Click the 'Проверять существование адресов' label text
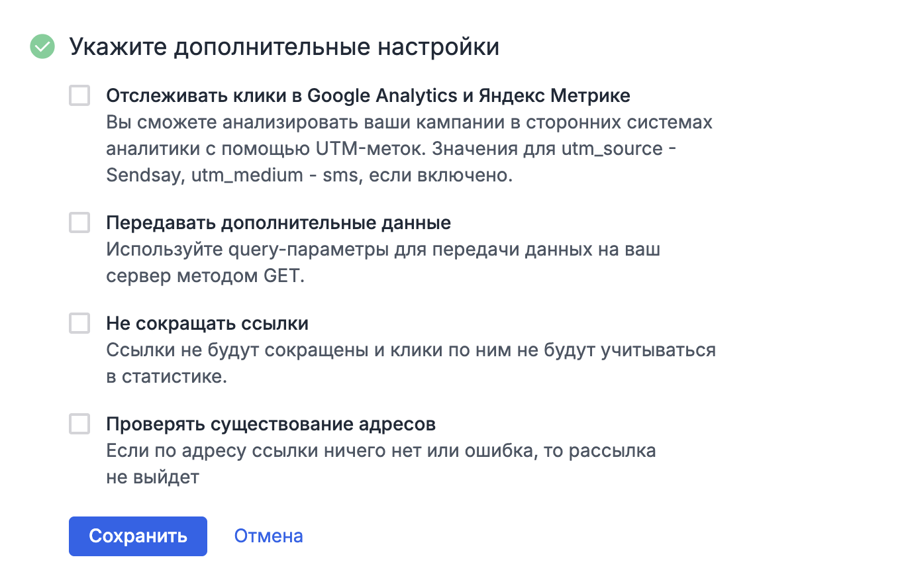The image size is (902, 588). tap(271, 424)
